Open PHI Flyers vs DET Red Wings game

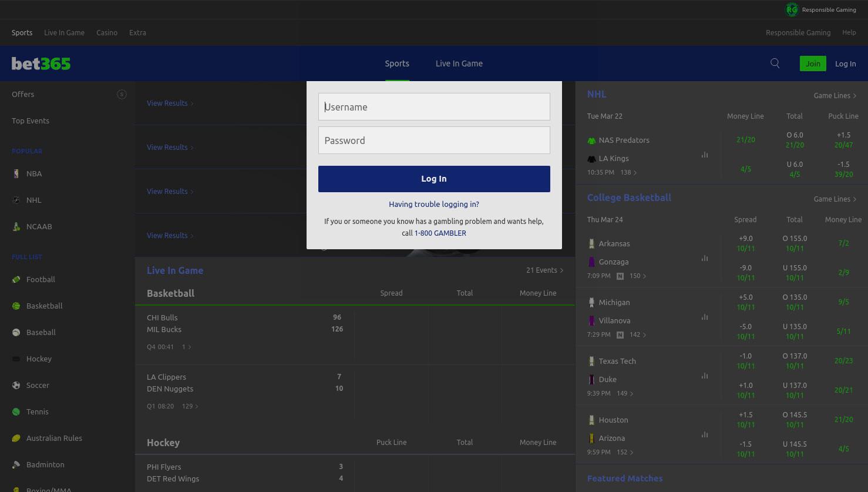coord(245,473)
